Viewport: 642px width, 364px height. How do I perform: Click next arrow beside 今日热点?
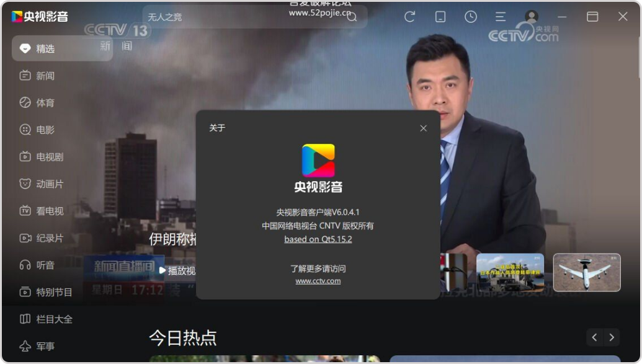click(x=612, y=337)
